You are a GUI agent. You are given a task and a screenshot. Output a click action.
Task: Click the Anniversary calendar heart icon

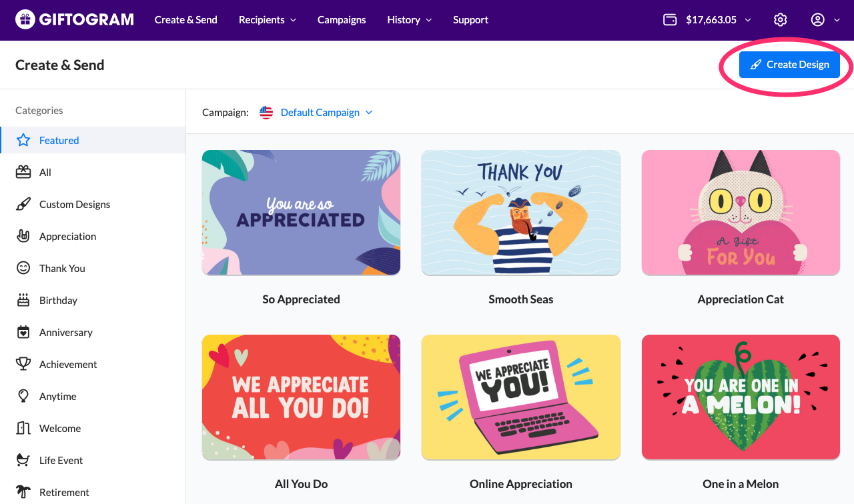pos(23,332)
